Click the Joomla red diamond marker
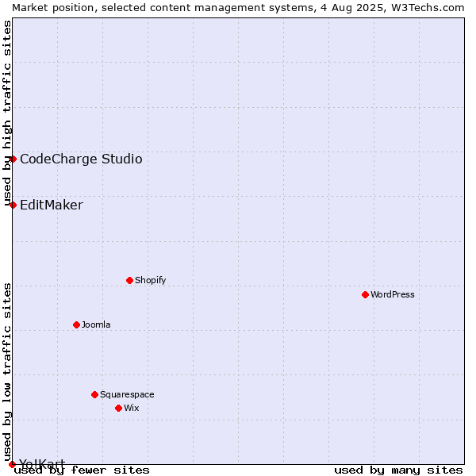The height and width of the screenshot is (476, 476). tap(76, 325)
